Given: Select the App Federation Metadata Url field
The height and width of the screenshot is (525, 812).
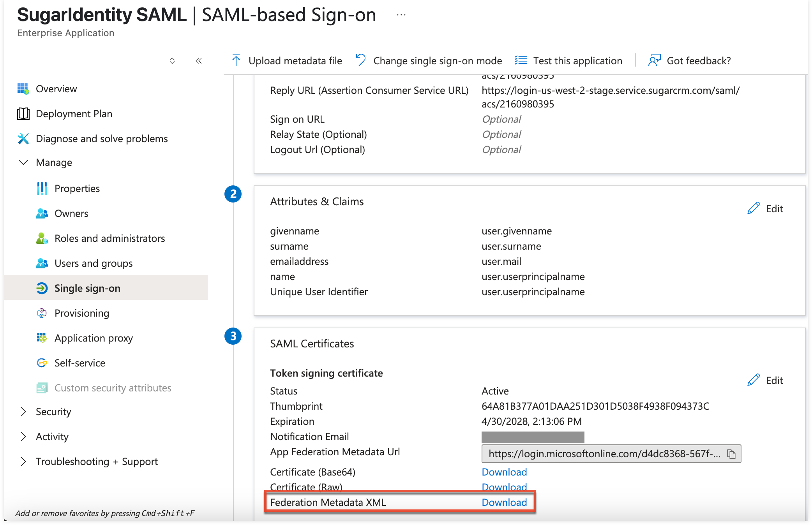Looking at the screenshot, I should coord(604,454).
